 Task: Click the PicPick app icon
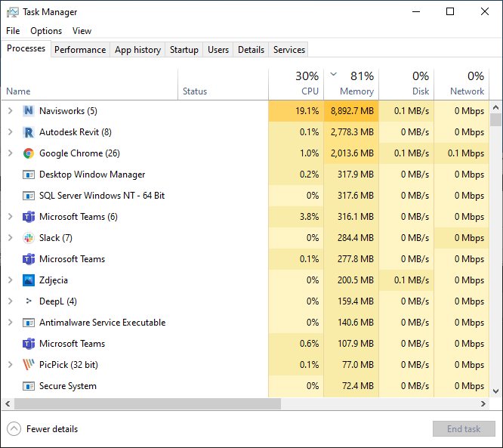pos(29,365)
